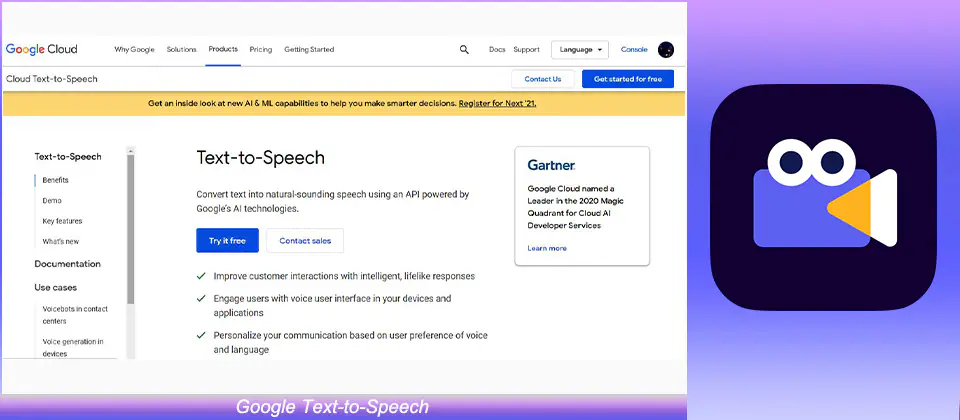This screenshot has width=960, height=420.
Task: Click Get started for free button
Action: (628, 79)
